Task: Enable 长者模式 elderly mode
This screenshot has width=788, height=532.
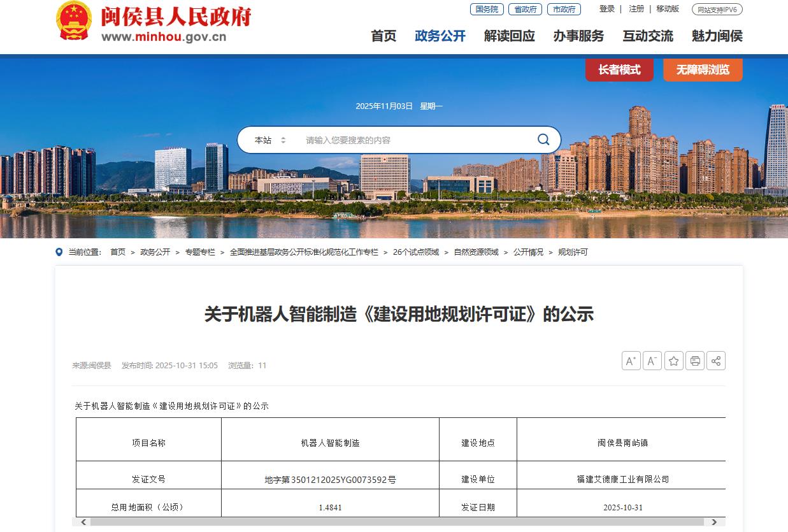Action: coord(619,70)
